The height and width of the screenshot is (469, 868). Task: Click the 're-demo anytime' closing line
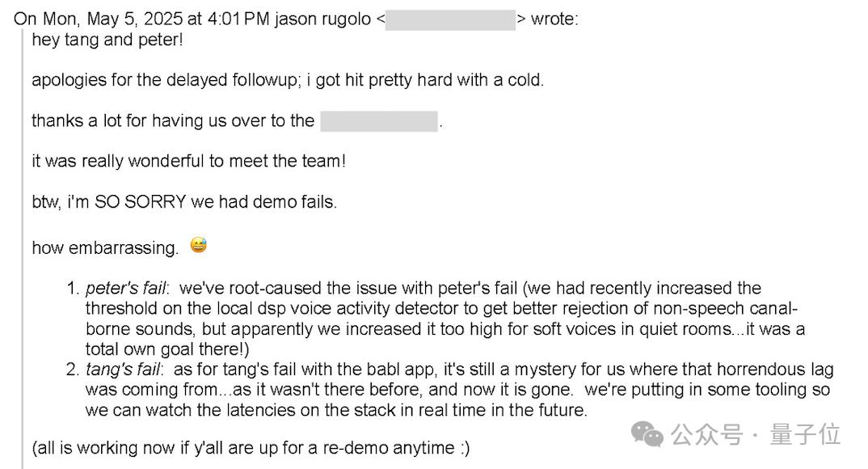251,447
